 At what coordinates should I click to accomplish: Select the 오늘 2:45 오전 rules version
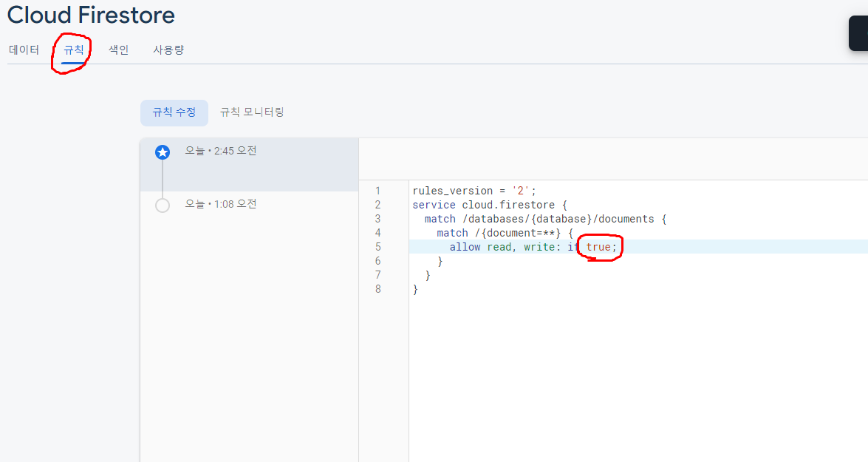point(249,165)
